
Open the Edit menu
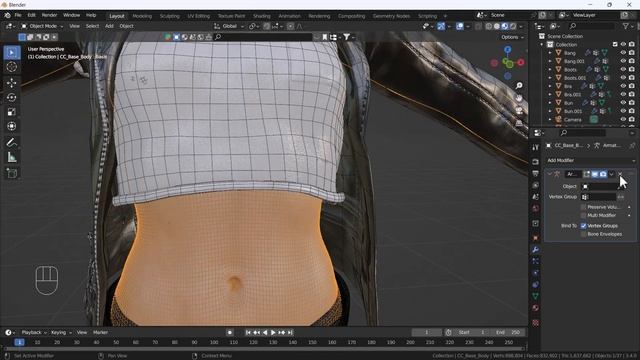pyautogui.click(x=31, y=16)
